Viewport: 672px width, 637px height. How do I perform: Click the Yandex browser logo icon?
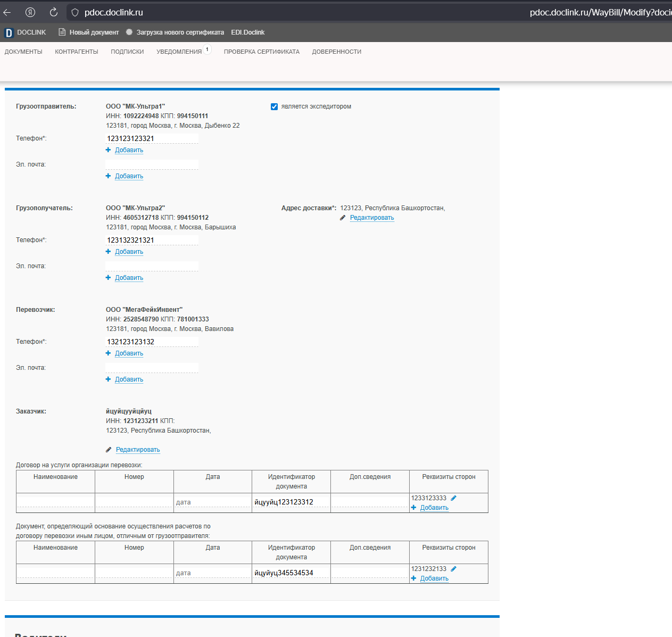[30, 12]
